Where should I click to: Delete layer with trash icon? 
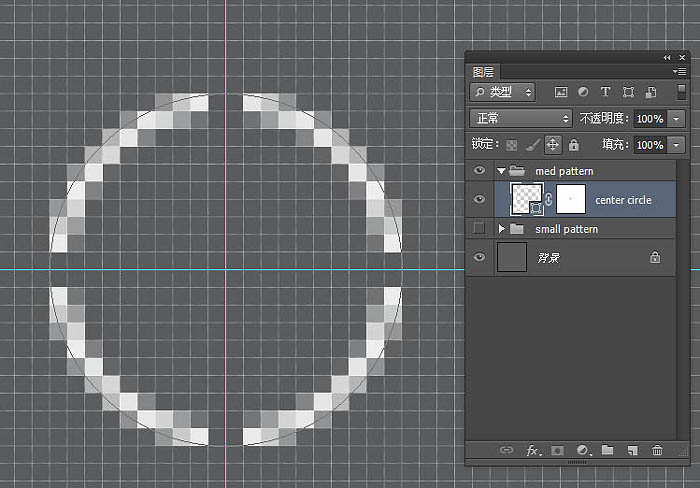657,451
